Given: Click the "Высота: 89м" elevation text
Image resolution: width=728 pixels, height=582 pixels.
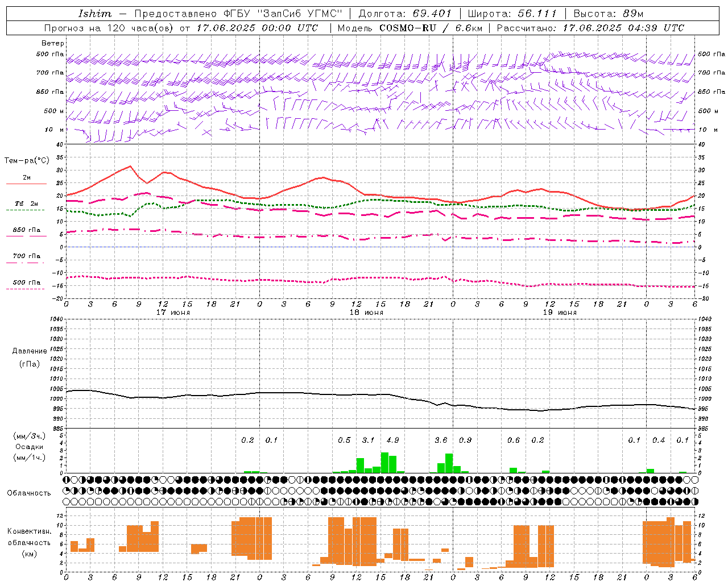Looking at the screenshot, I should click(x=608, y=14).
